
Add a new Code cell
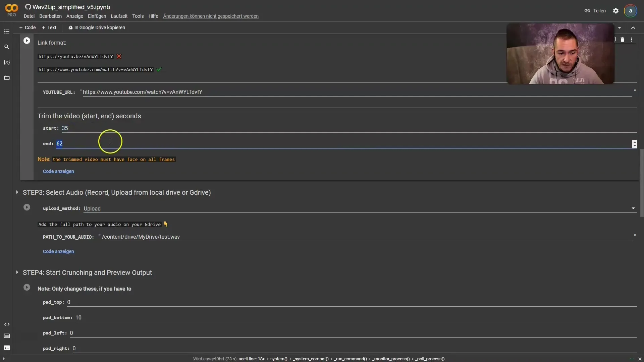click(x=28, y=27)
